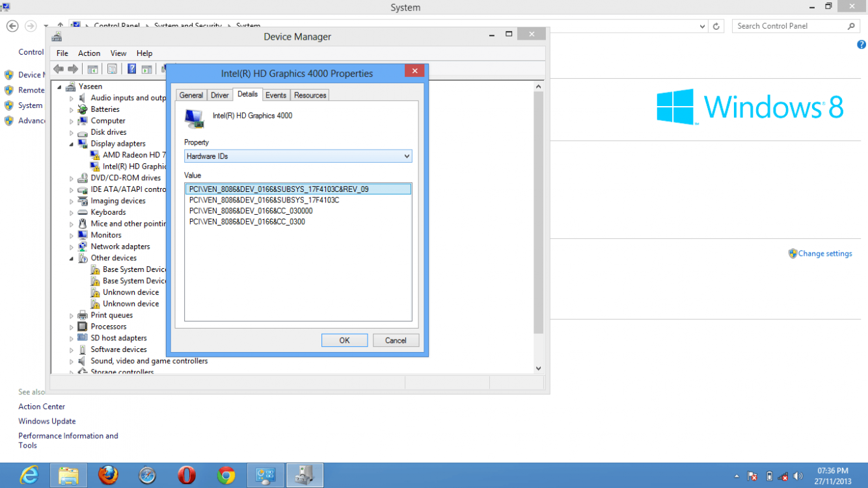Click the Back arrow in Device Manager toolbar
The width and height of the screenshot is (868, 488).
coord(59,69)
